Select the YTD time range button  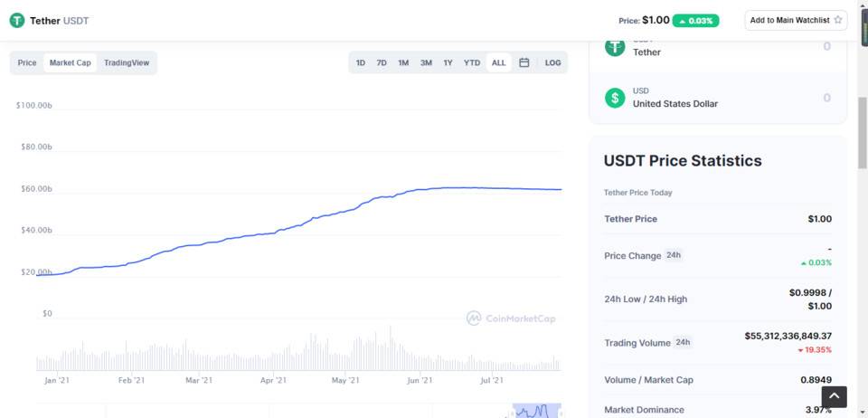[x=472, y=62]
